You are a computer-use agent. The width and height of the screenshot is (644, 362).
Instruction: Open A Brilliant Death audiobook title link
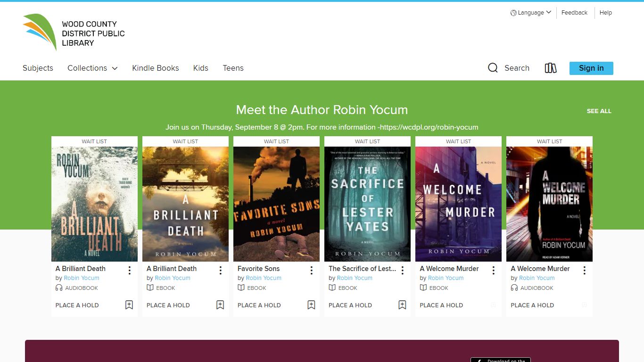pyautogui.click(x=81, y=269)
